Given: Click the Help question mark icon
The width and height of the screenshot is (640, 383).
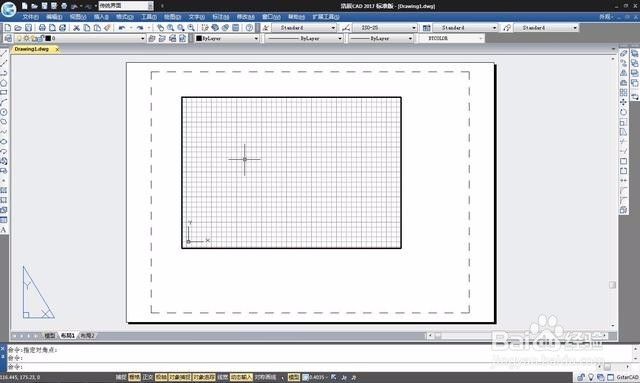Looking at the screenshot, I should (x=249, y=28).
